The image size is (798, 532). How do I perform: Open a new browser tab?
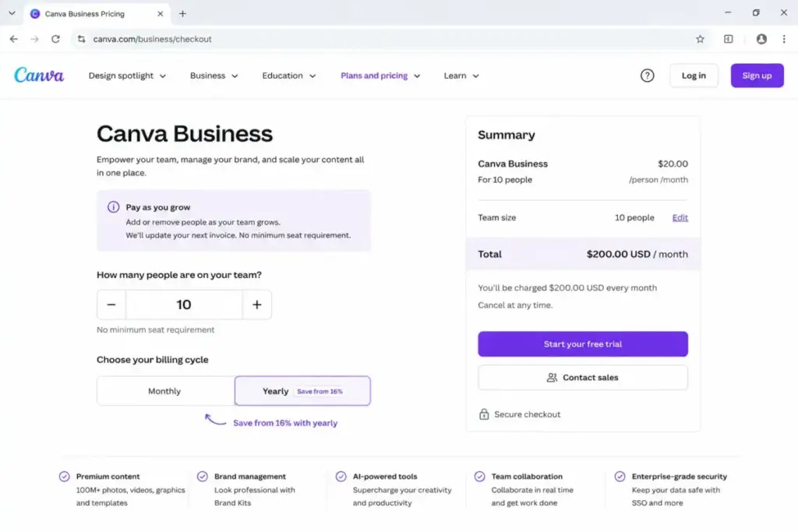tap(182, 14)
